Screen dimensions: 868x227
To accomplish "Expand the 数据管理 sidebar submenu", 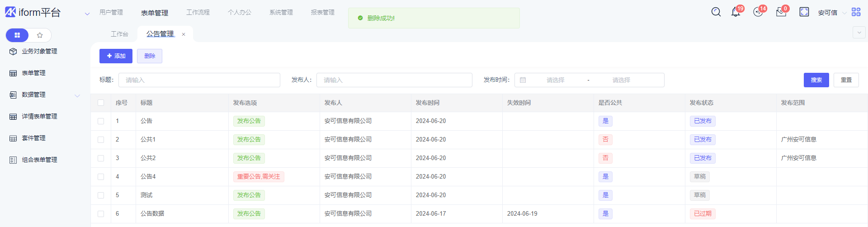I will point(77,95).
